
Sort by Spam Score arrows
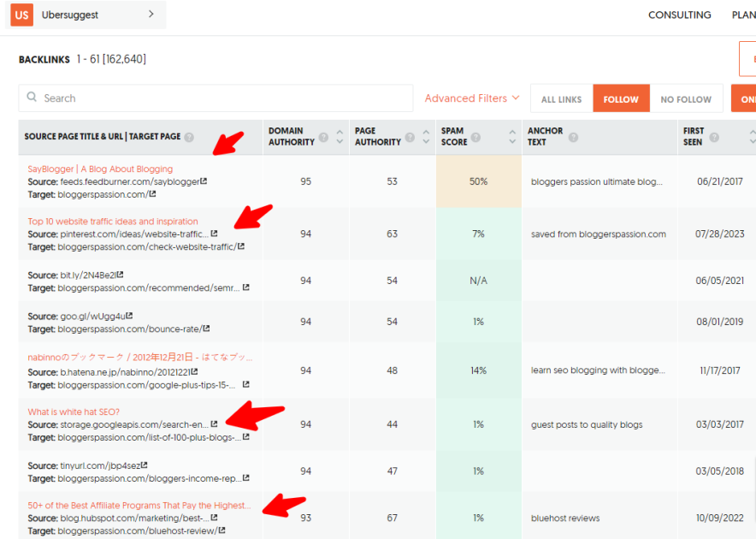(512, 137)
